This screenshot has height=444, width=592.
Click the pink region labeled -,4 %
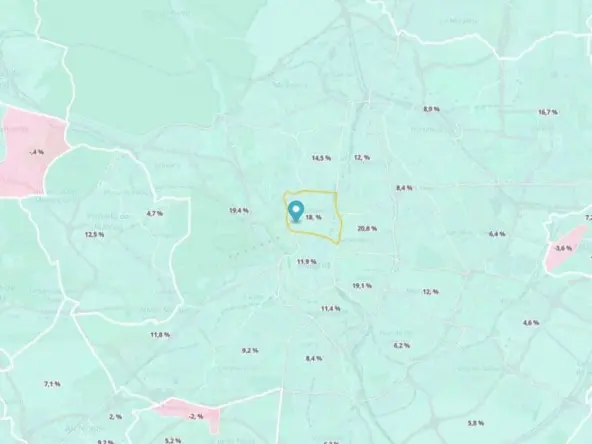(x=32, y=151)
